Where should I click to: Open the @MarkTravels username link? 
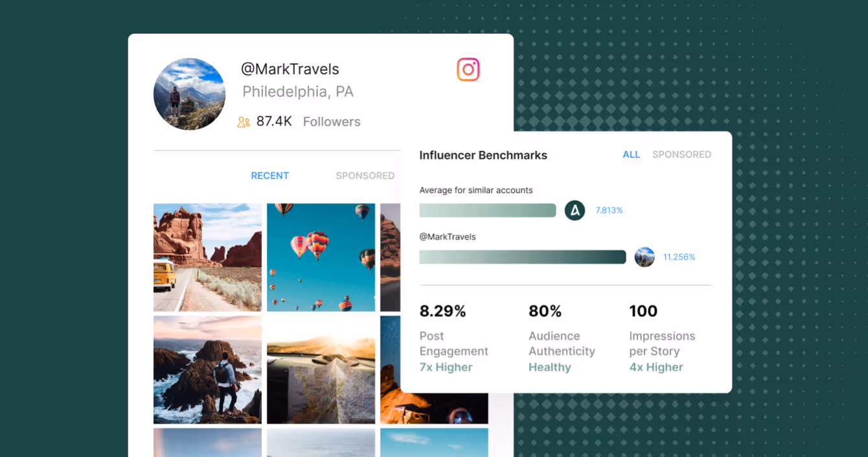pyautogui.click(x=290, y=69)
